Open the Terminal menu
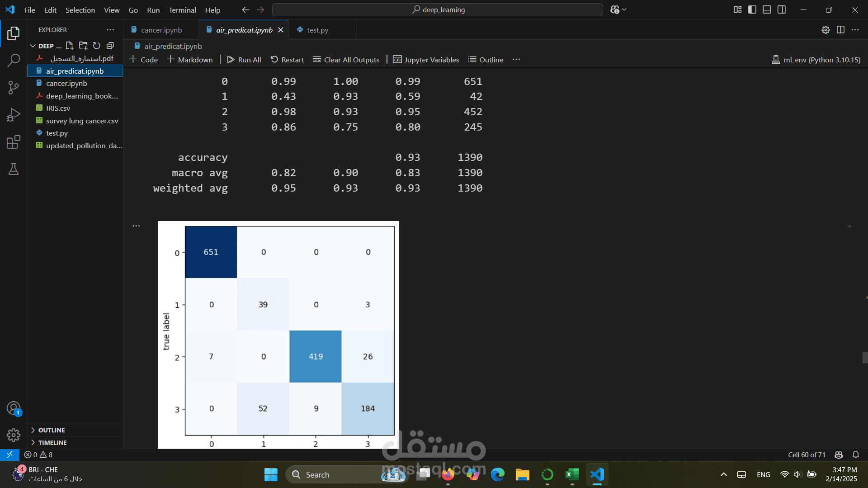 point(182,10)
